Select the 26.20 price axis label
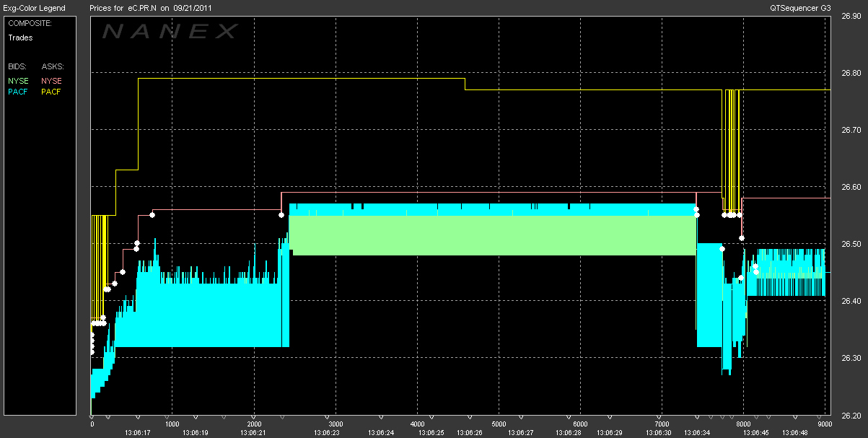Screen dimensions: 868x438 coord(850,416)
